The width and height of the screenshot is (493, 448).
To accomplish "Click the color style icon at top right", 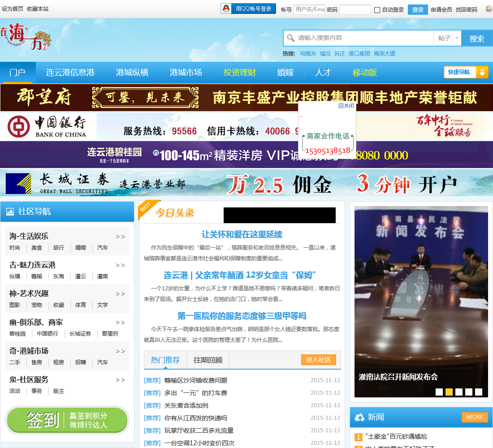I will (489, 9).
